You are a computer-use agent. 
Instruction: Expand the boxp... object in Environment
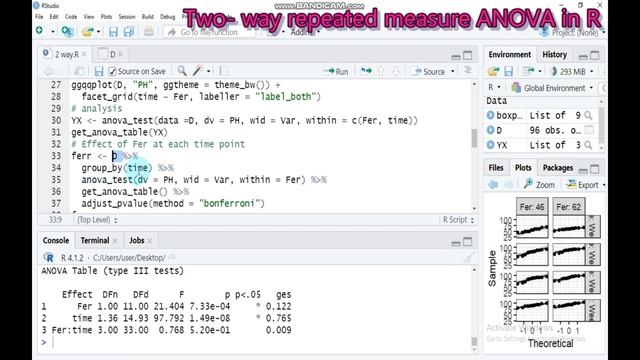(x=491, y=116)
